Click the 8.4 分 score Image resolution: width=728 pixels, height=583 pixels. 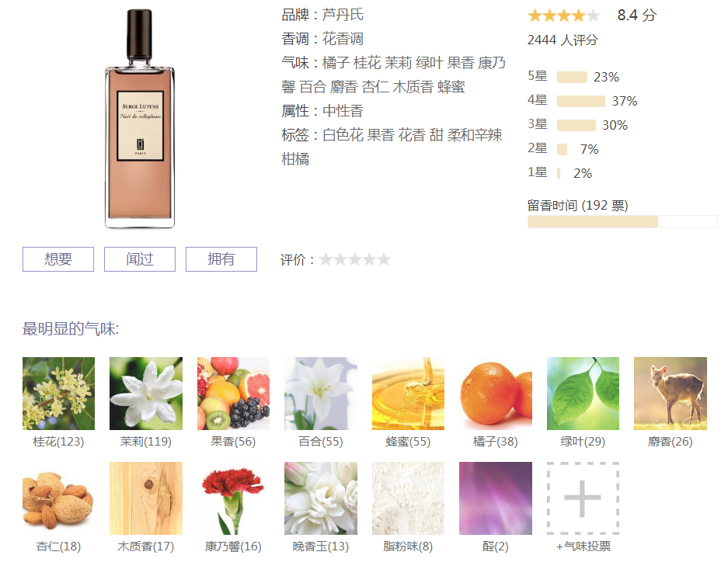point(637,16)
